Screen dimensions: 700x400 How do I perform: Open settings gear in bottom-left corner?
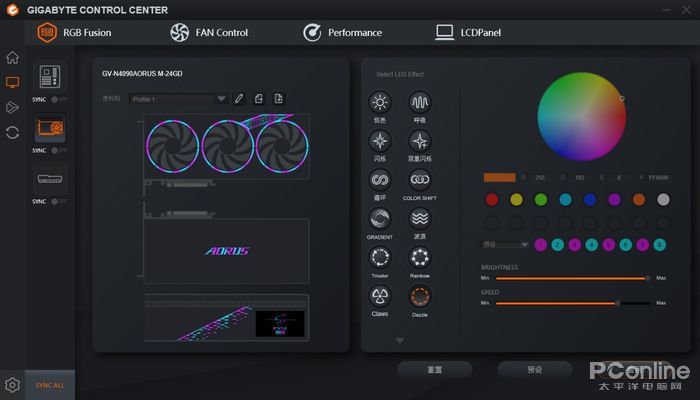pyautogui.click(x=12, y=385)
